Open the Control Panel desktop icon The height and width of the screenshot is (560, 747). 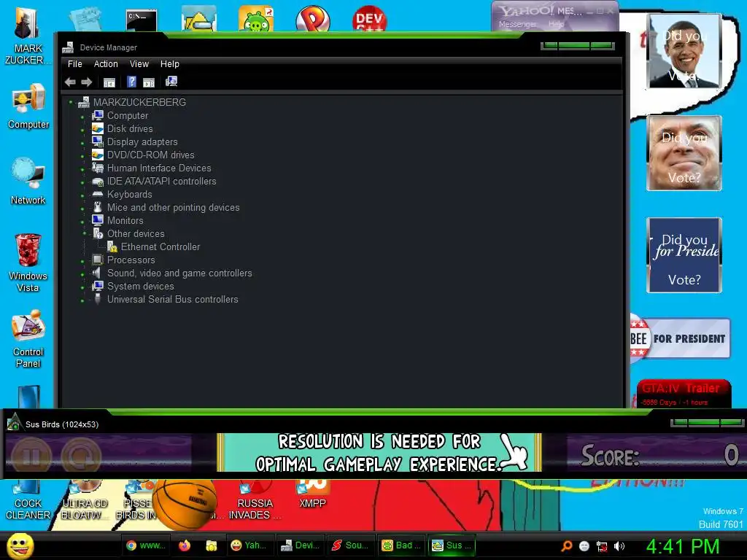28,338
